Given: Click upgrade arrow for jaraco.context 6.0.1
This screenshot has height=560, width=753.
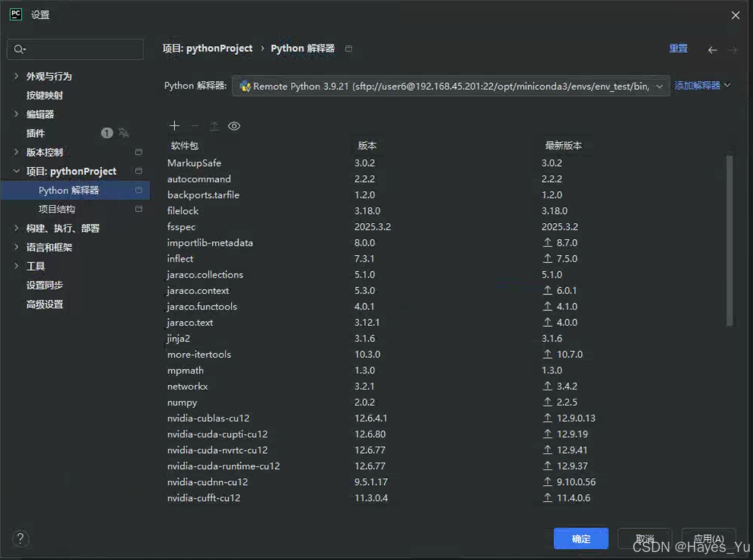Looking at the screenshot, I should [x=547, y=291].
